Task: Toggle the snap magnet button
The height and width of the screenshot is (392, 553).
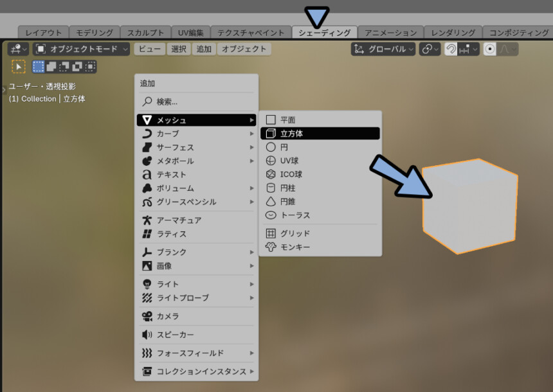Action: tap(451, 49)
